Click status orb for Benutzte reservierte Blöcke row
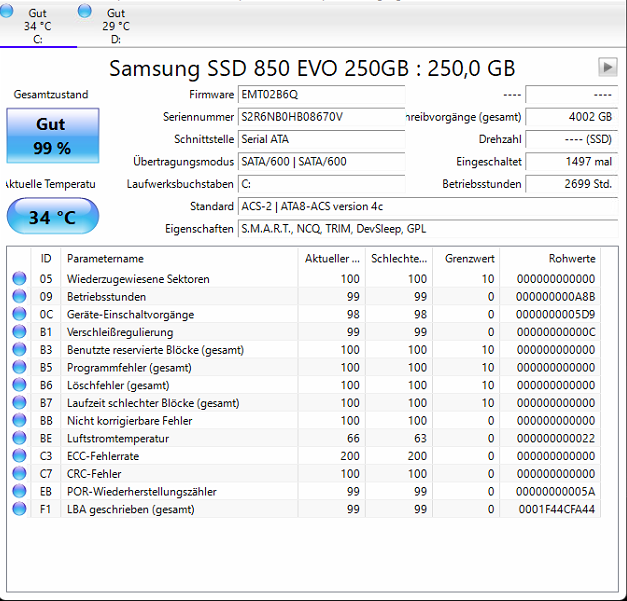Image resolution: width=627 pixels, height=601 pixels. point(19,349)
